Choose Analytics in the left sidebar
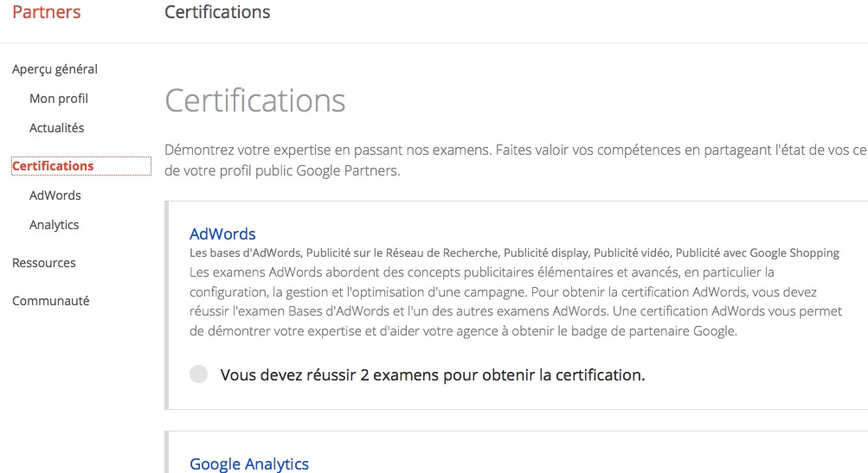Image resolution: width=868 pixels, height=473 pixels. coord(55,225)
